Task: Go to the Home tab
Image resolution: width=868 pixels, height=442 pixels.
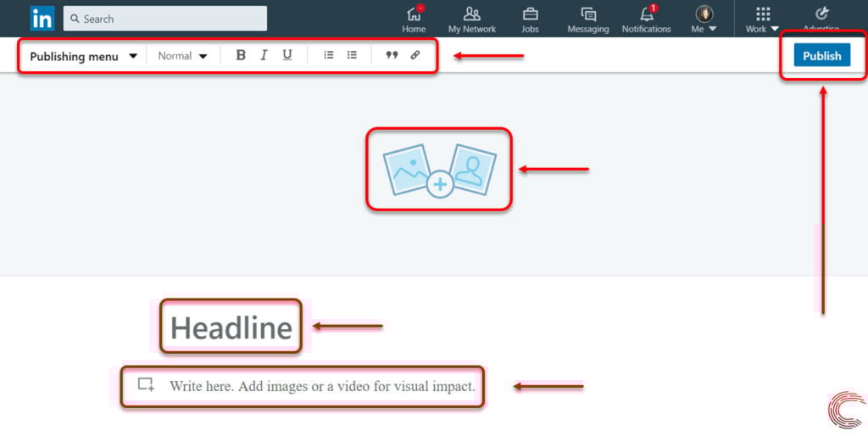Action: (414, 20)
